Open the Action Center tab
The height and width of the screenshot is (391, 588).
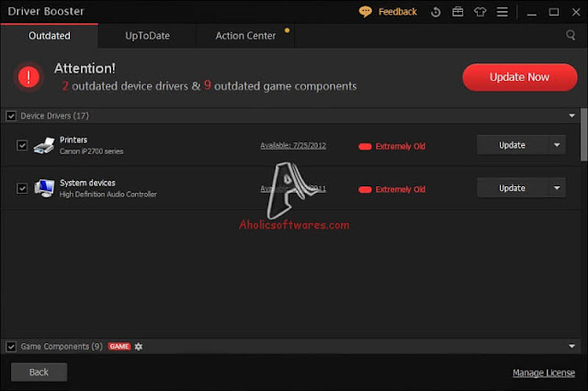pos(245,36)
